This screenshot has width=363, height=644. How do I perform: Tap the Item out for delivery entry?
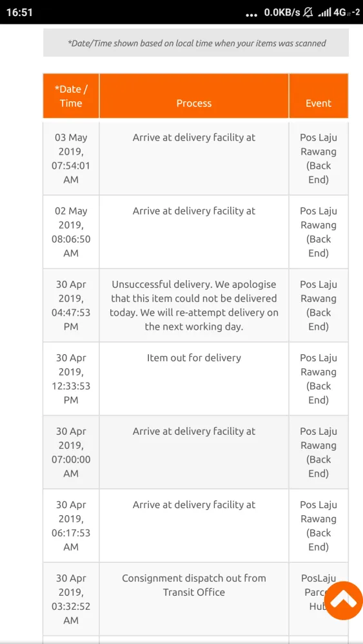point(194,357)
